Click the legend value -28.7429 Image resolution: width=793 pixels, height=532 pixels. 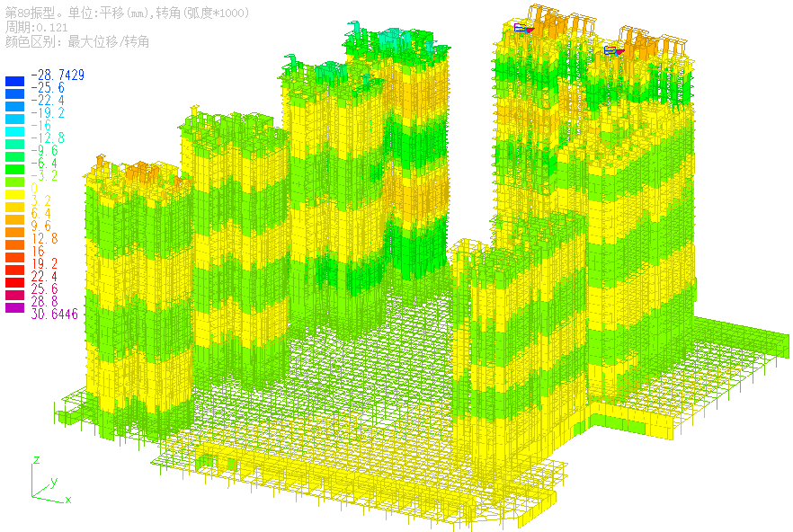tap(58, 75)
